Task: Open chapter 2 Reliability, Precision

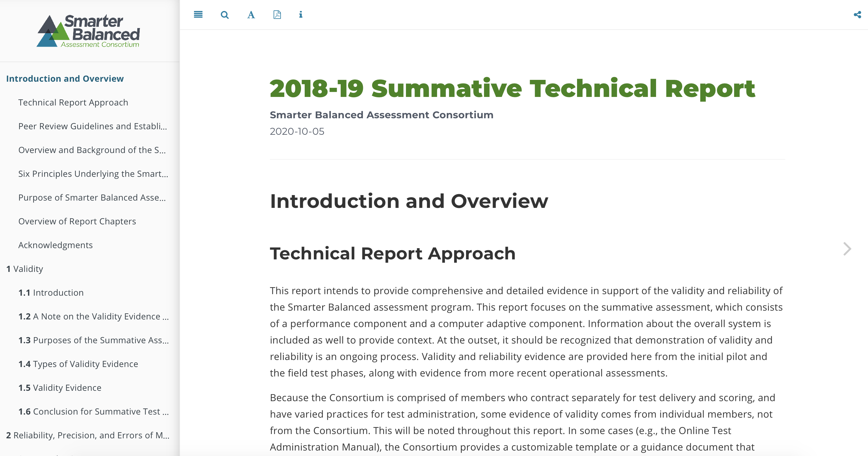Action: (88, 435)
